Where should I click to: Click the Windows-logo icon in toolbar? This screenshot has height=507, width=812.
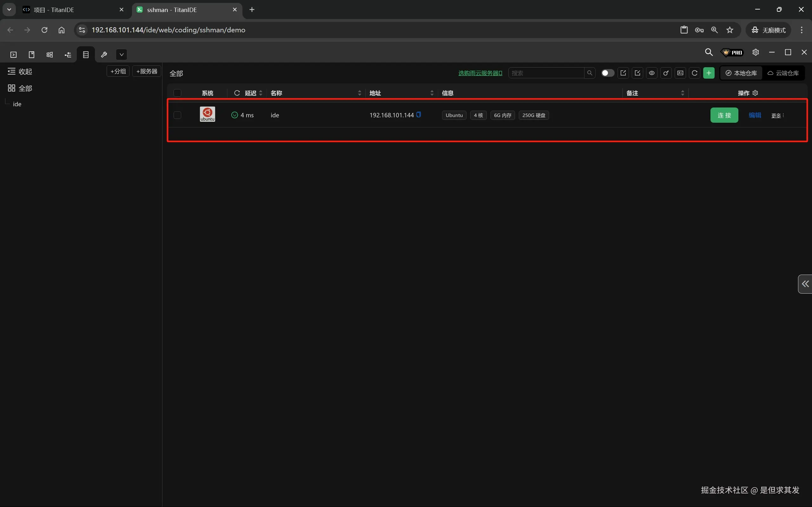pyautogui.click(x=50, y=55)
